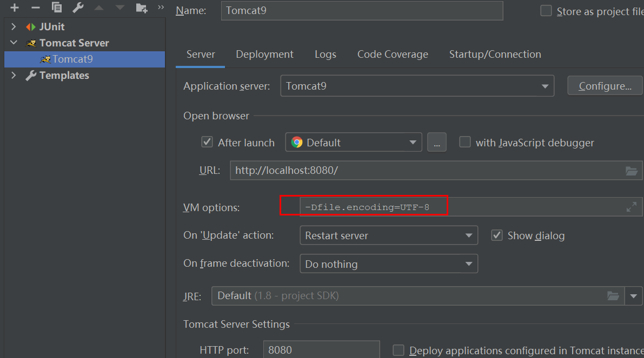Expand the Templates tree node
Viewport: 644px width, 358px height.
tap(14, 76)
